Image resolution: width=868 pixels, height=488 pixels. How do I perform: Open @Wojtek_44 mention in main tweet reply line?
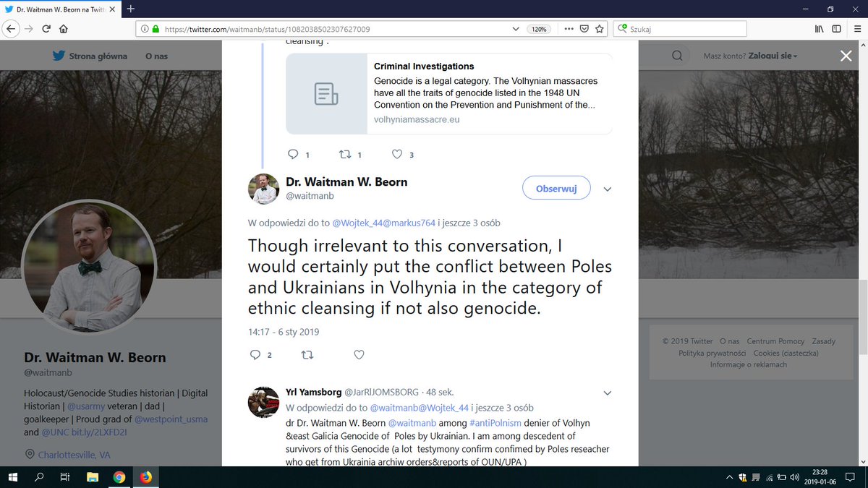pyautogui.click(x=356, y=223)
